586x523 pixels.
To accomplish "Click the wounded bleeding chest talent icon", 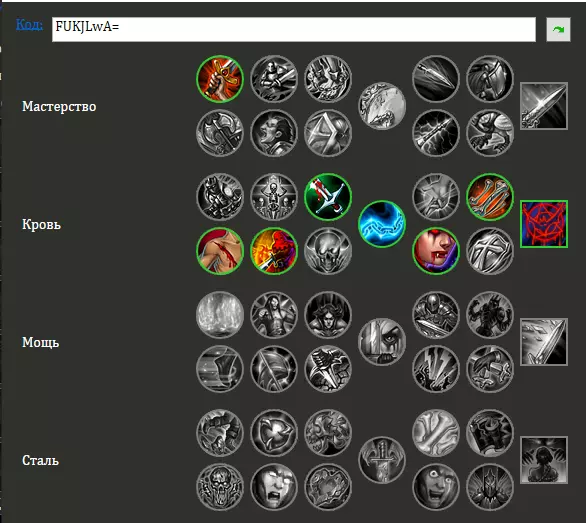I will tap(220, 251).
